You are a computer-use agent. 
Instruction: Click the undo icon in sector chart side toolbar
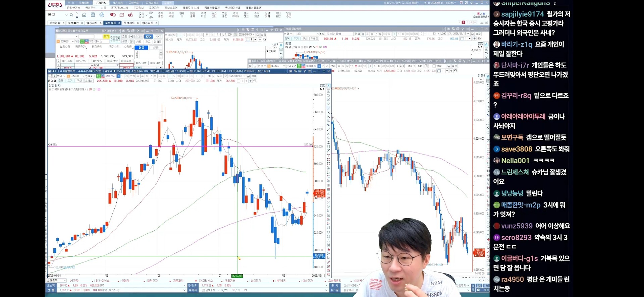coord(487,53)
